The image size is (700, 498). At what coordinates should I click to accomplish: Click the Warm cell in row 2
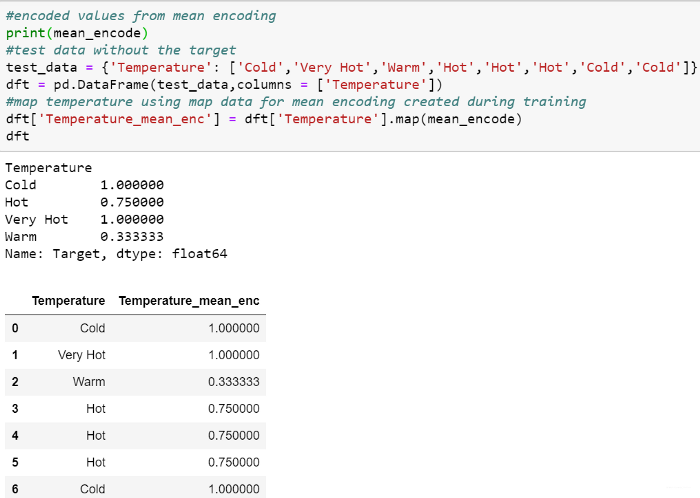tap(89, 382)
